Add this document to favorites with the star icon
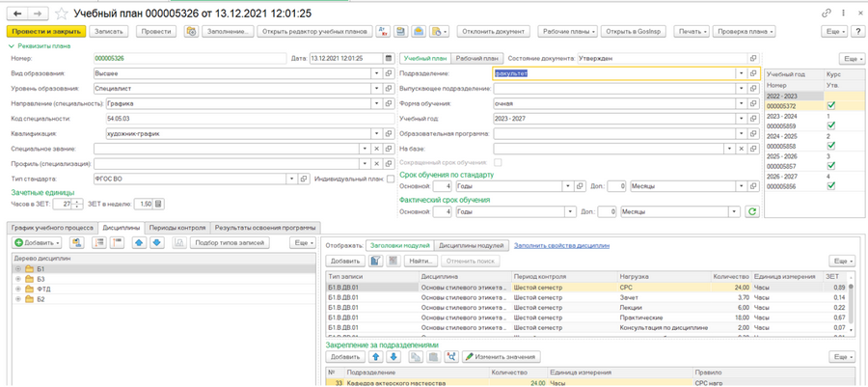Screen dimensions: 868x387 (x=63, y=13)
